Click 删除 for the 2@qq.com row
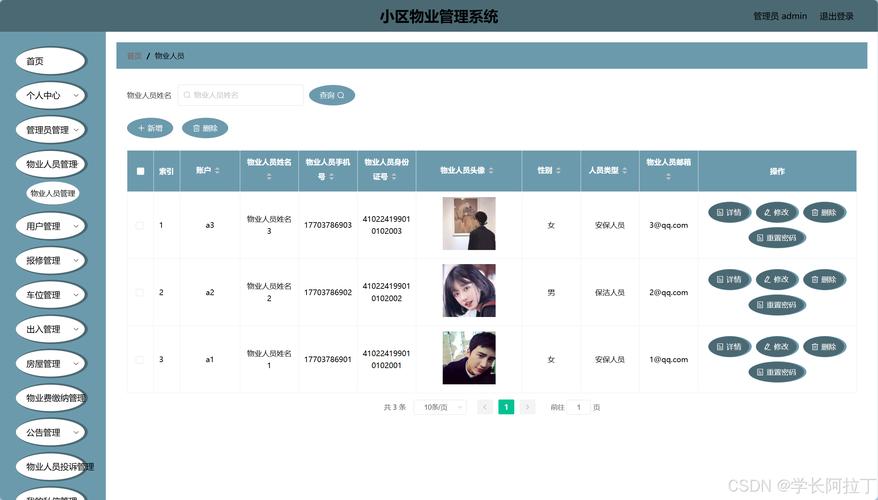 (824, 280)
